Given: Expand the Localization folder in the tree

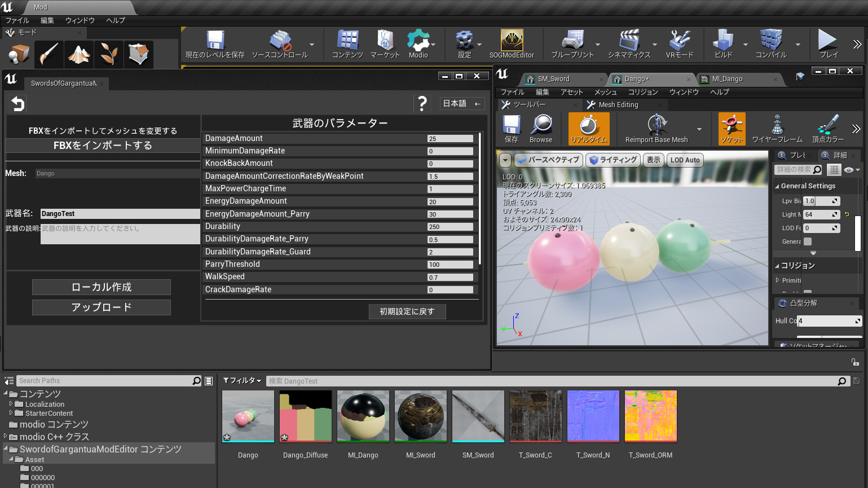Looking at the screenshot, I should click(x=11, y=404).
